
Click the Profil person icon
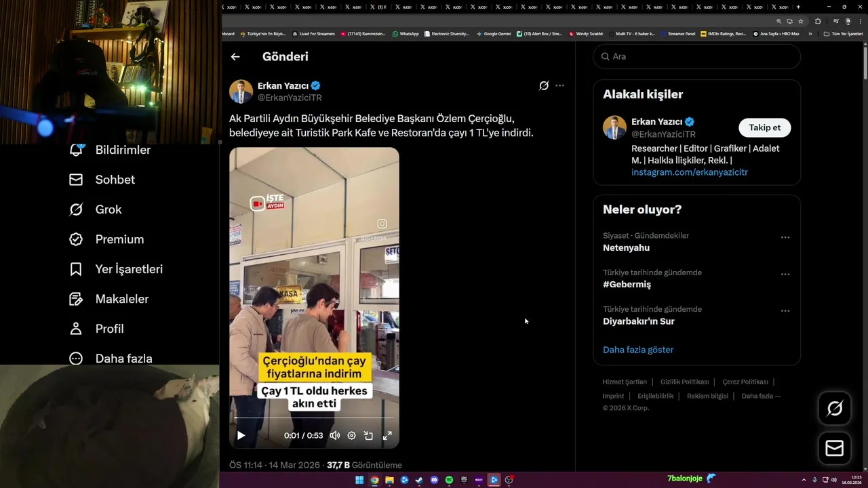pyautogui.click(x=76, y=329)
